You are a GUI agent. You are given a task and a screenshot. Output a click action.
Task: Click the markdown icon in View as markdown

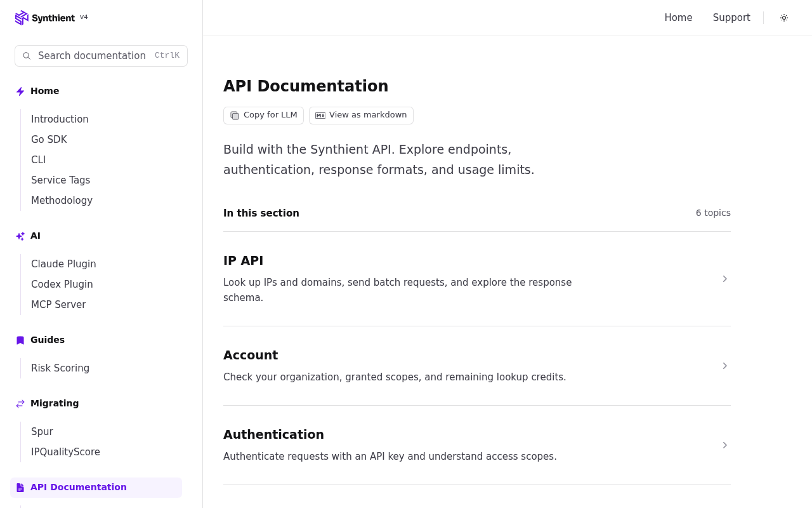click(320, 116)
